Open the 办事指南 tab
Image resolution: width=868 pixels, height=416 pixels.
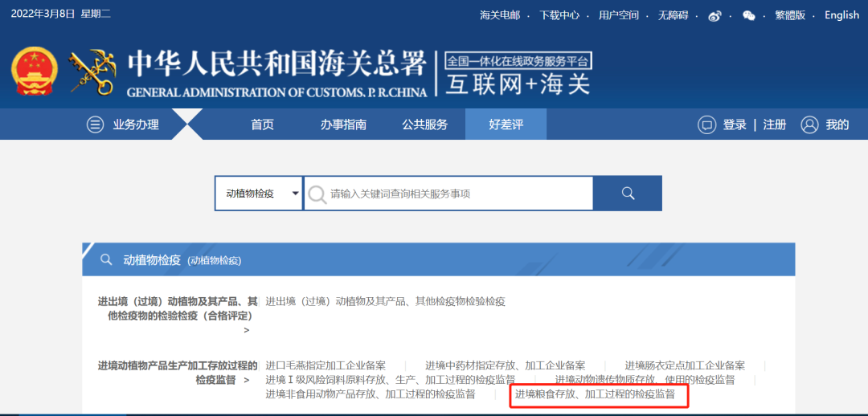(x=343, y=124)
